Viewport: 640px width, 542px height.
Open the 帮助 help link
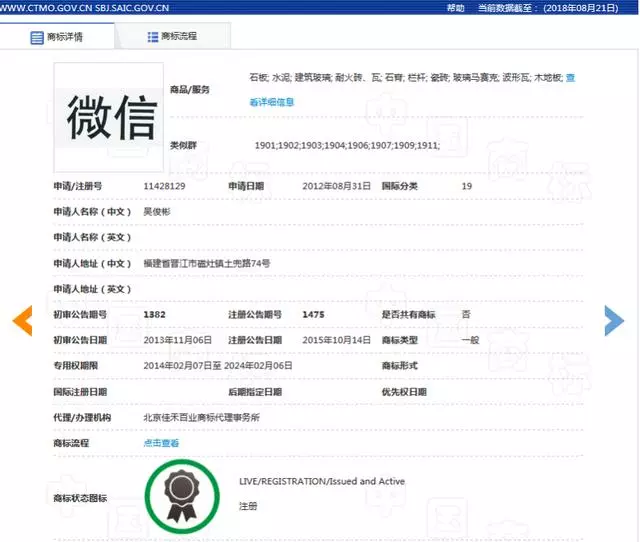tap(456, 7)
